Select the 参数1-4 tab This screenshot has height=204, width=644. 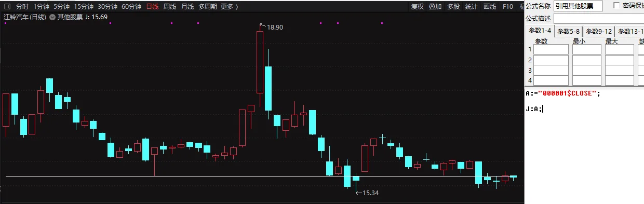[540, 31]
